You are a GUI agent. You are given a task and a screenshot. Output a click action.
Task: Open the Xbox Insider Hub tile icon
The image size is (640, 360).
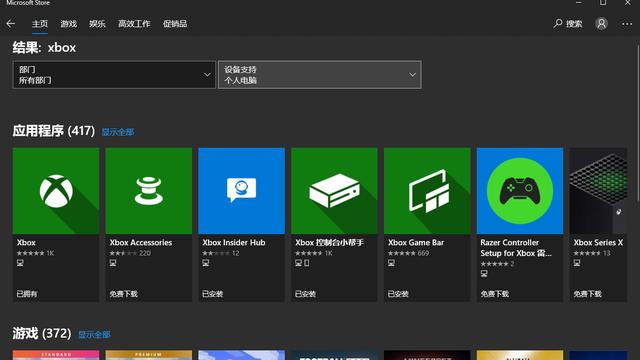(x=242, y=191)
